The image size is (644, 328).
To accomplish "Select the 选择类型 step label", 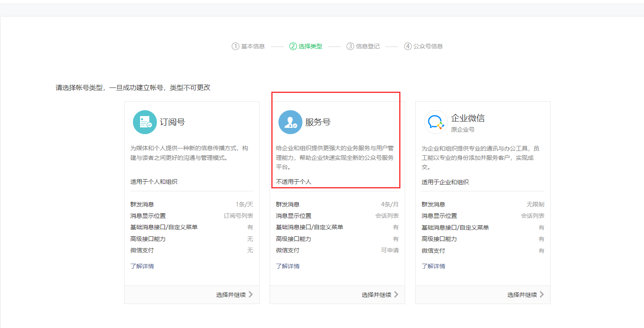I will click(310, 46).
